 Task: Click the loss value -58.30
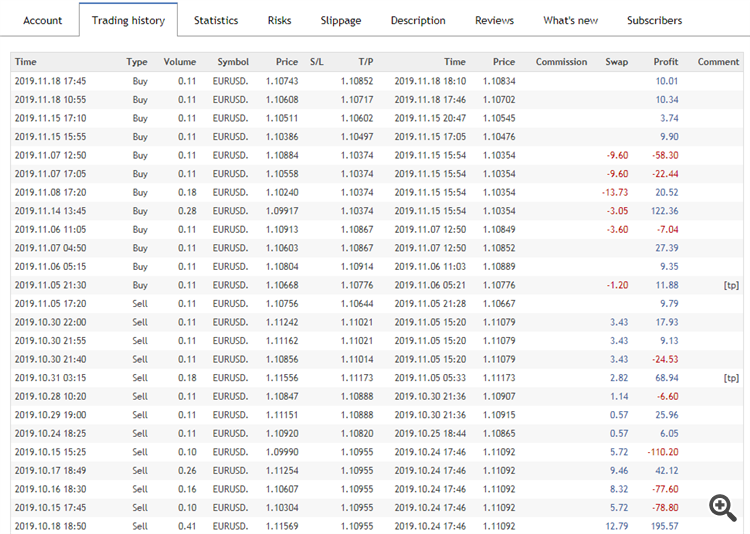click(x=665, y=156)
